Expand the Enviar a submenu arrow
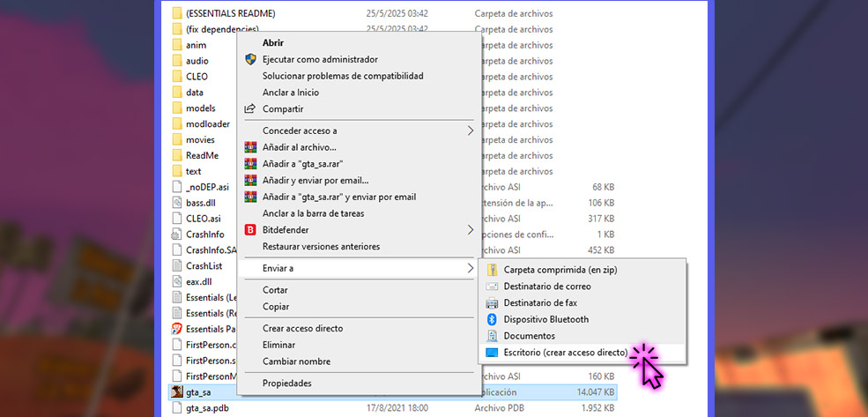This screenshot has width=868, height=417. point(471,268)
